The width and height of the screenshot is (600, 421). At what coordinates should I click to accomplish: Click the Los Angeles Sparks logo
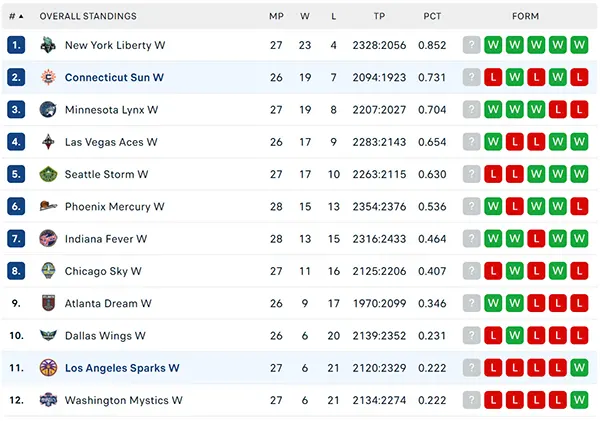[48, 368]
